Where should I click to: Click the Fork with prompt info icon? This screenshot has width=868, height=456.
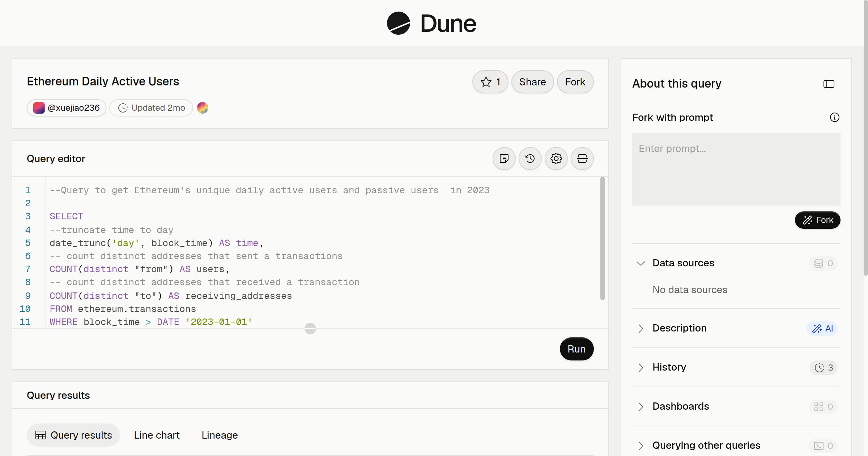pos(834,117)
